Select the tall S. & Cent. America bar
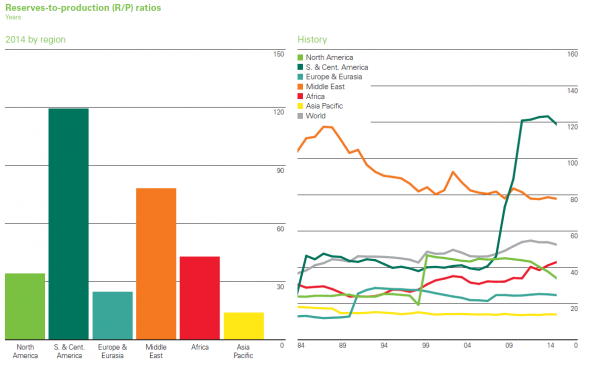This screenshot has height=367, width=600. point(68,224)
